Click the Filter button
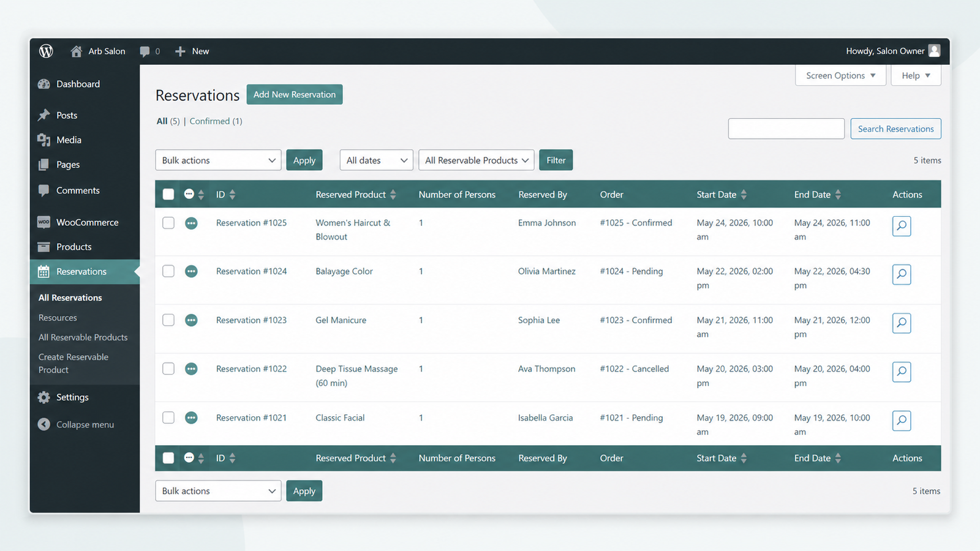Image resolution: width=980 pixels, height=551 pixels. tap(556, 160)
